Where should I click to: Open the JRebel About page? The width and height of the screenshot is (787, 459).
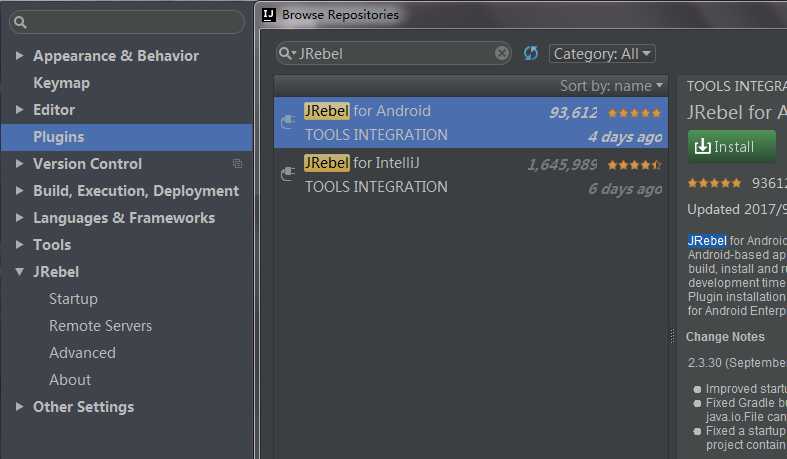[x=70, y=380]
